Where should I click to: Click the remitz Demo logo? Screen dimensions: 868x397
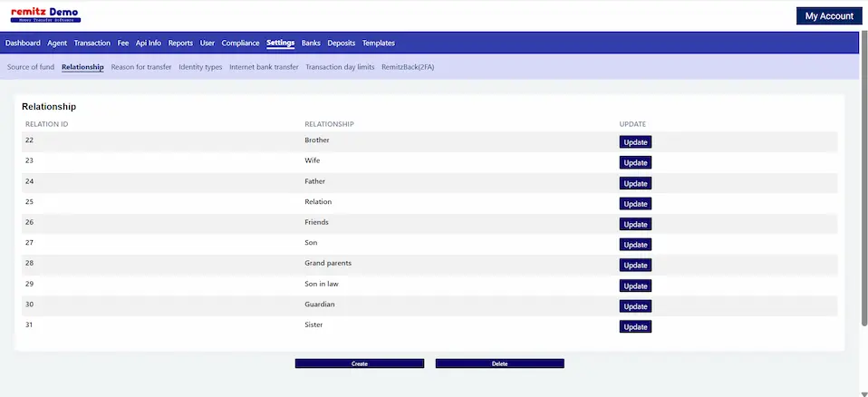pyautogui.click(x=44, y=15)
